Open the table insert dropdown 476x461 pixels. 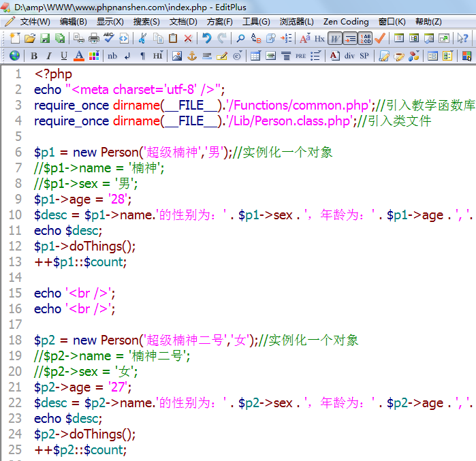tap(255, 56)
